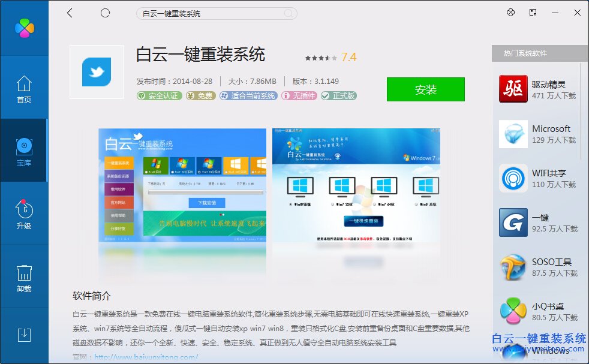
Task: Click the 安全认证 safety certification badge
Action: click(x=159, y=96)
